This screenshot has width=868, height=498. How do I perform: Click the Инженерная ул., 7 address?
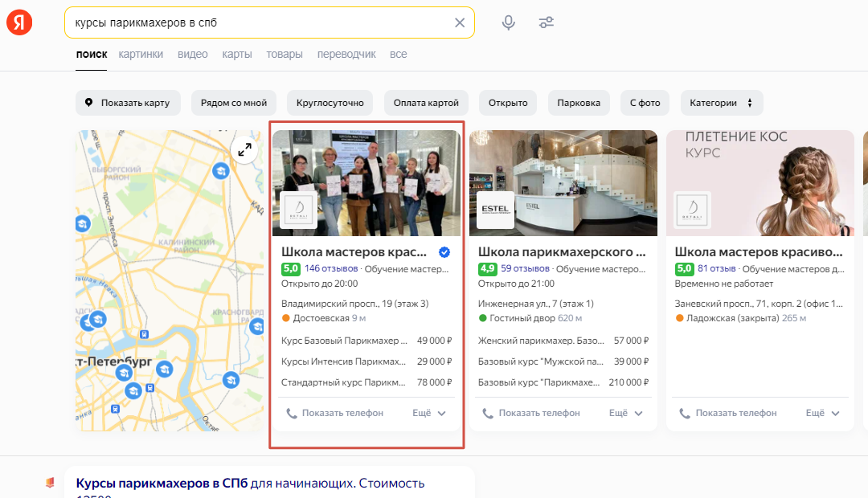click(536, 304)
